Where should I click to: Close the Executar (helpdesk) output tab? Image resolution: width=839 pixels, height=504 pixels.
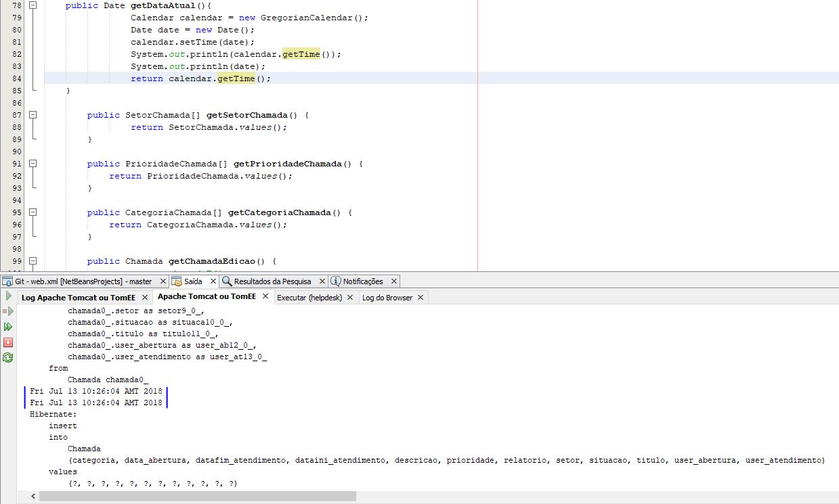(x=350, y=298)
